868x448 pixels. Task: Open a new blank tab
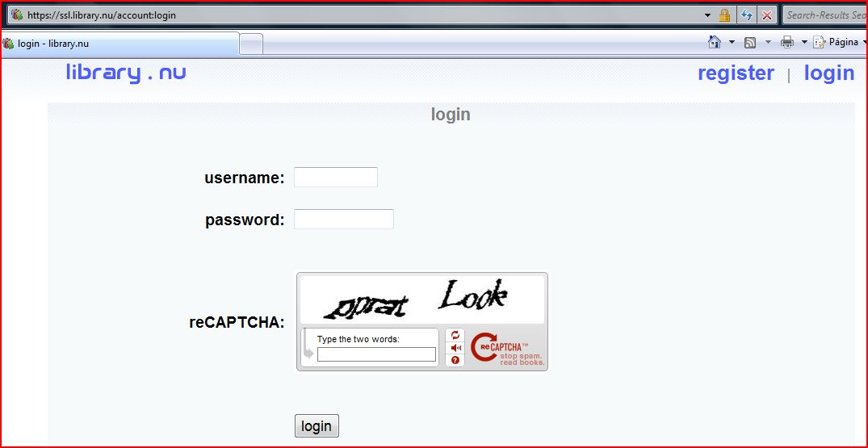(251, 44)
